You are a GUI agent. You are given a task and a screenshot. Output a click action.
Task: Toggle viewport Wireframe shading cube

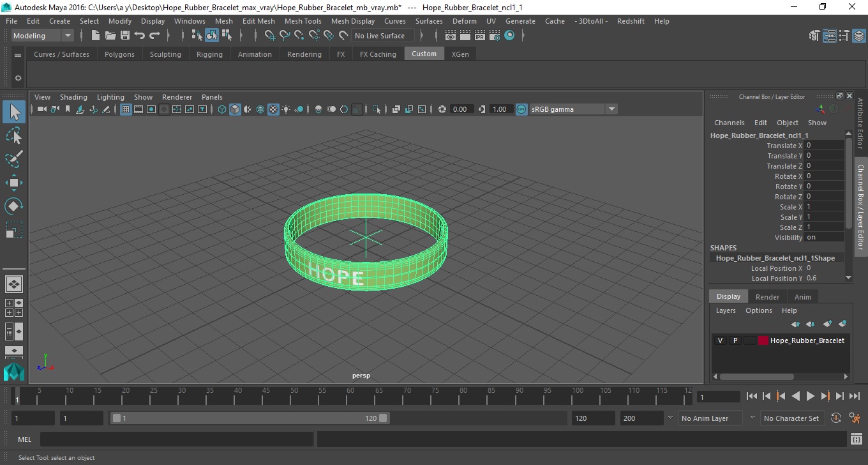(222, 109)
